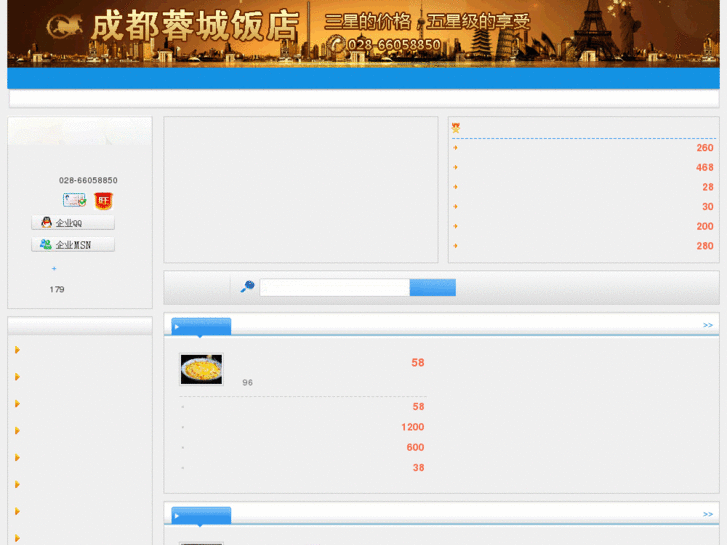Click the magnifier search icon

pyautogui.click(x=248, y=286)
